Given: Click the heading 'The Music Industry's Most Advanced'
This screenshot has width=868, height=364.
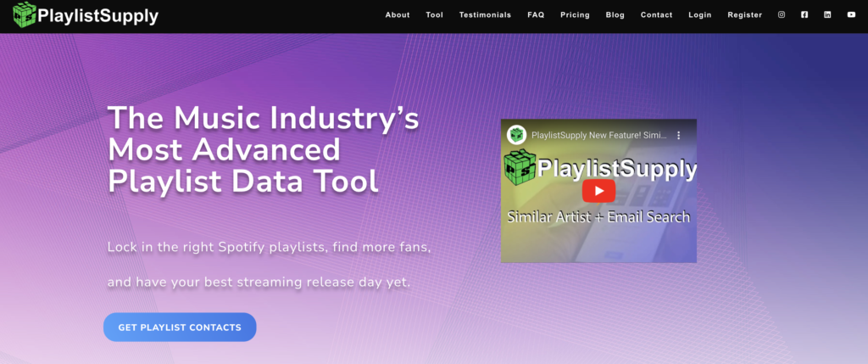Looking at the screenshot, I should point(263,133).
